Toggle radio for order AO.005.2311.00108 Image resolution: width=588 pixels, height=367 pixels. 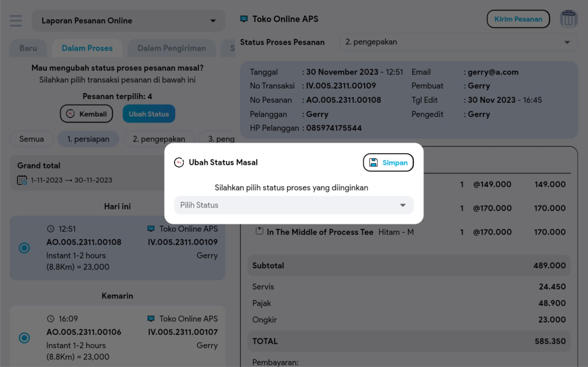pos(24,248)
